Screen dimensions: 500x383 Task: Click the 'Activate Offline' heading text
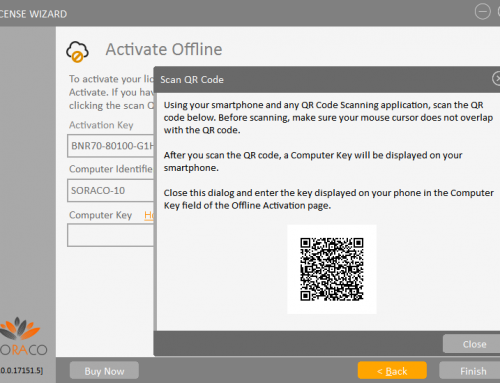164,49
